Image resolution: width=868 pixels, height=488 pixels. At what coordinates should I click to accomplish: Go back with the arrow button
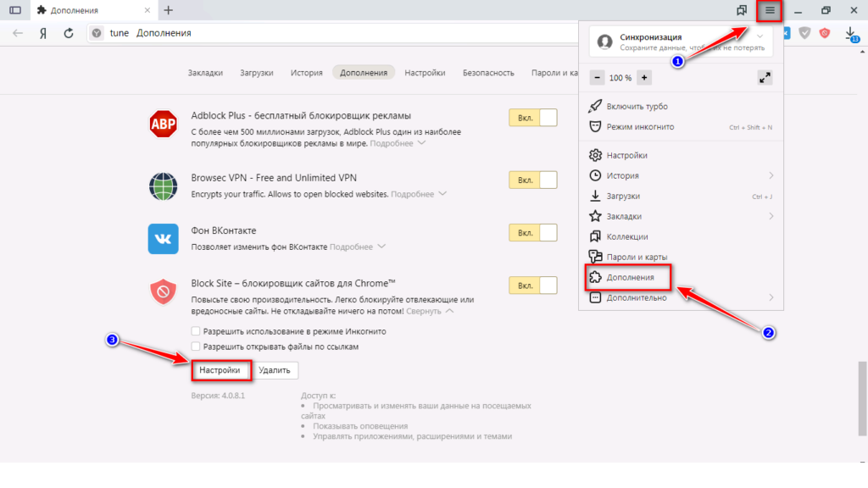tap(18, 33)
